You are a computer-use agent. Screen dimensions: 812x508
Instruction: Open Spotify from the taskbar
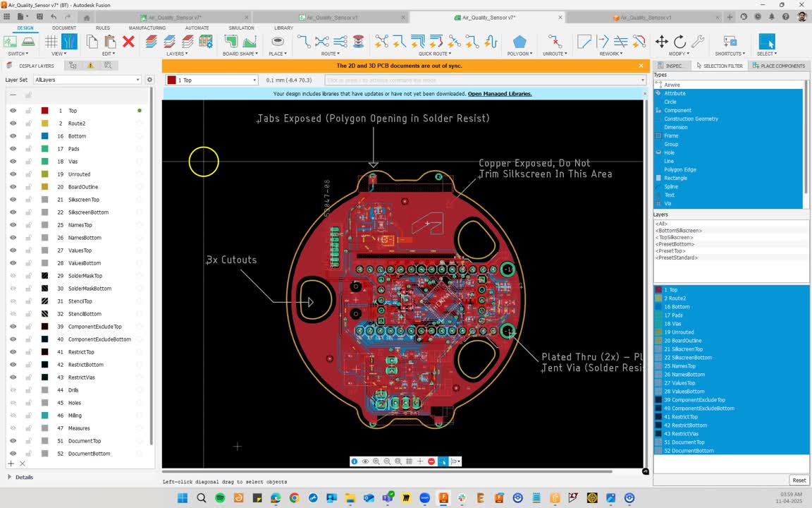tap(220, 498)
